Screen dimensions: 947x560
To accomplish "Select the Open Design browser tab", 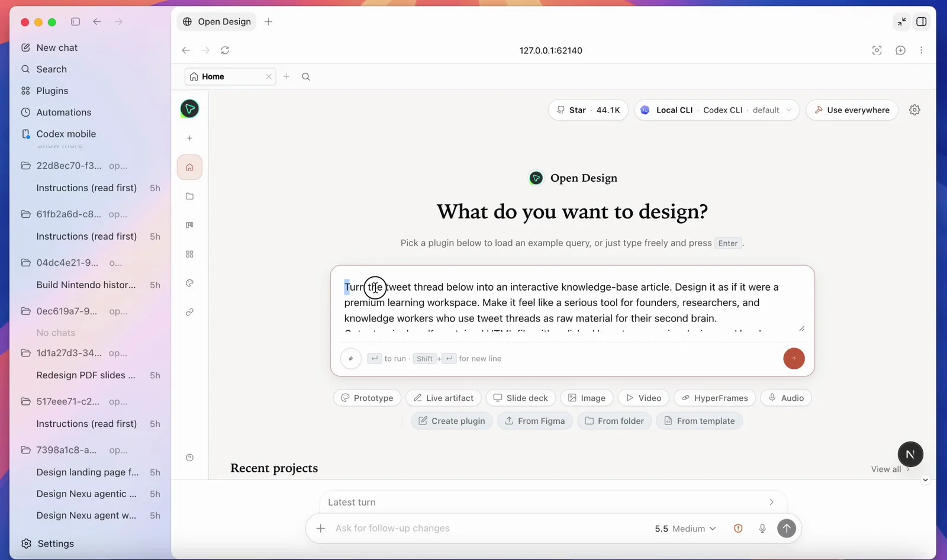I will 217,22.
